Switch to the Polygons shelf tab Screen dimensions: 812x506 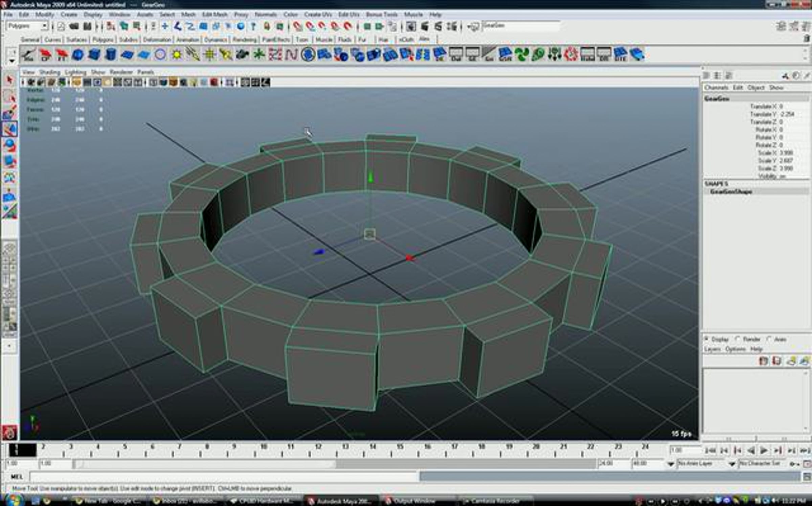click(x=103, y=40)
